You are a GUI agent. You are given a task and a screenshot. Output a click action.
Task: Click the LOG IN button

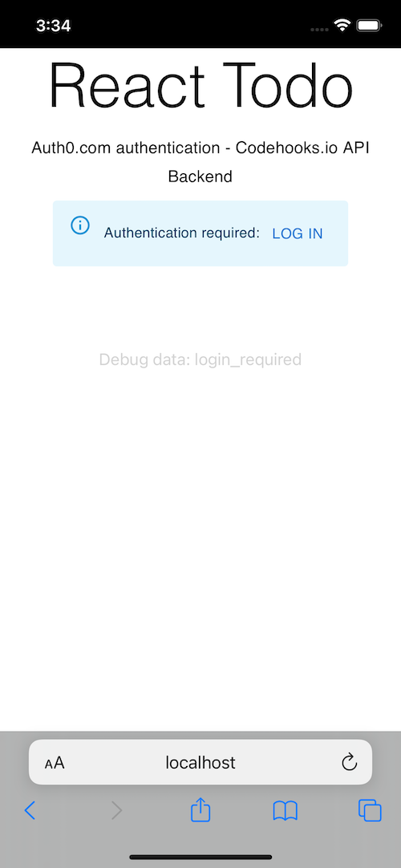tap(298, 233)
